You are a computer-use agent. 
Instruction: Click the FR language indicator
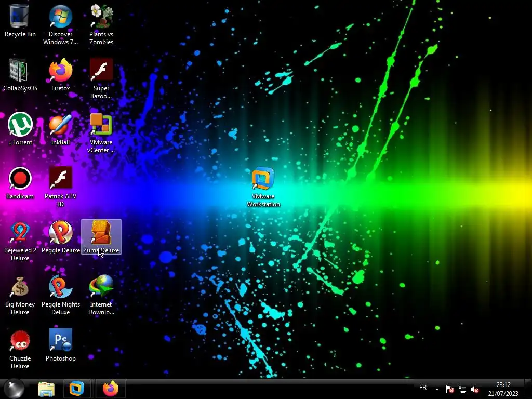[x=423, y=388]
